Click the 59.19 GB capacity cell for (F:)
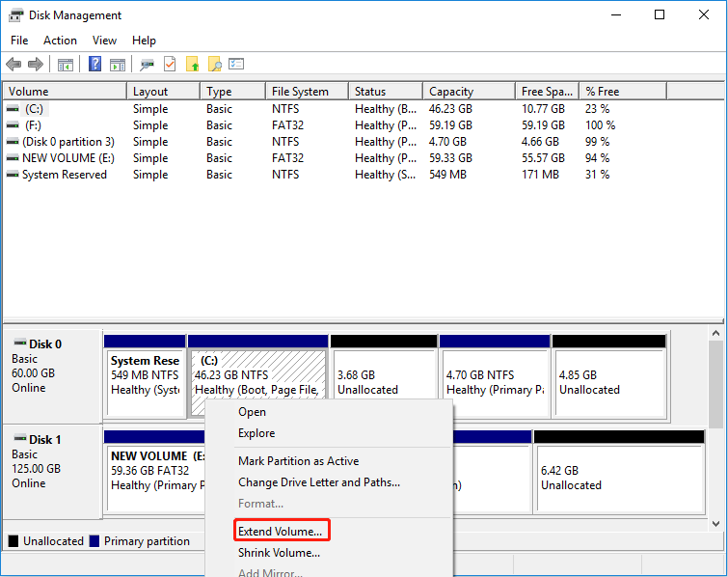Image resolution: width=728 pixels, height=577 pixels. click(450, 125)
